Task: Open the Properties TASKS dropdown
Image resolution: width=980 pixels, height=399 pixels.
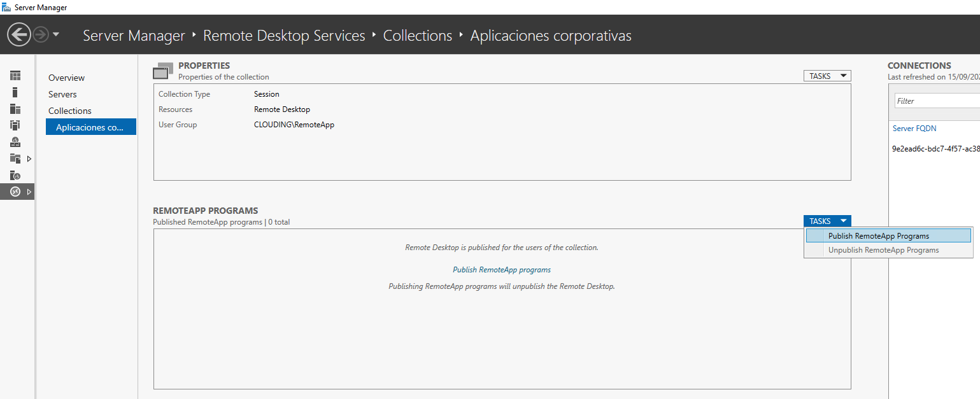Action: tap(827, 76)
